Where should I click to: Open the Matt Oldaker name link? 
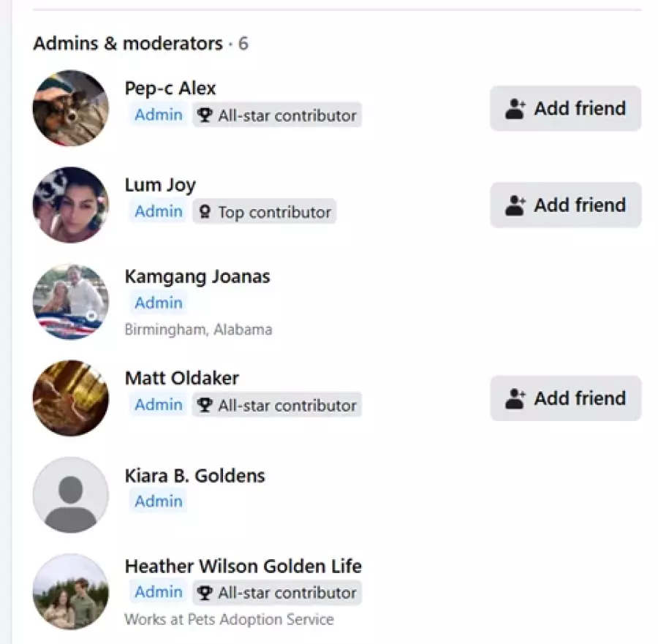[182, 378]
